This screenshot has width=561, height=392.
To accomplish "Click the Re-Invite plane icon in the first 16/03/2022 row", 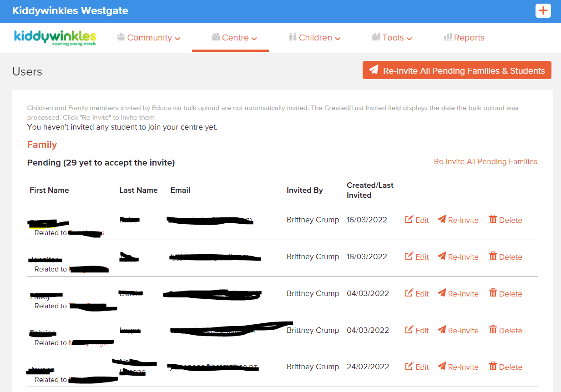I will coord(442,219).
